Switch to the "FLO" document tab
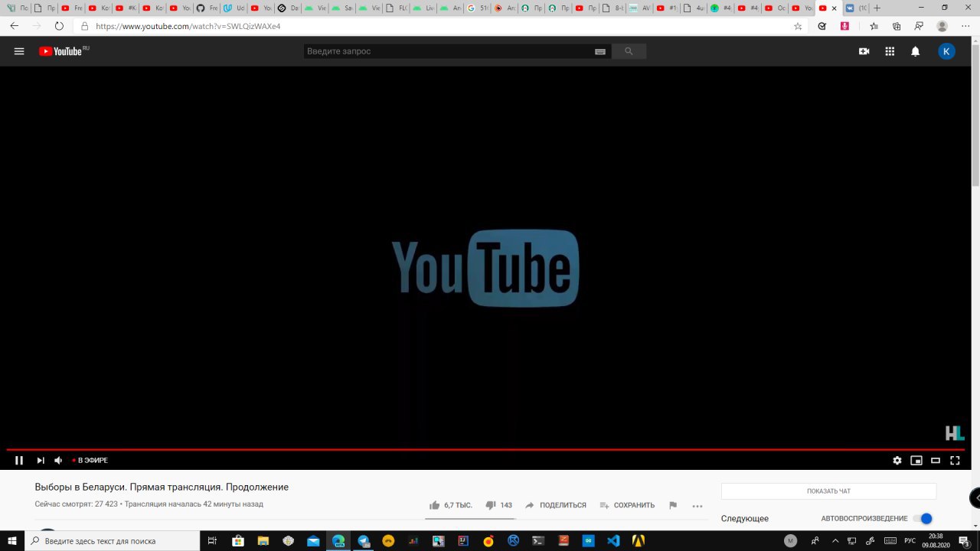The image size is (980, 551). 397,8
